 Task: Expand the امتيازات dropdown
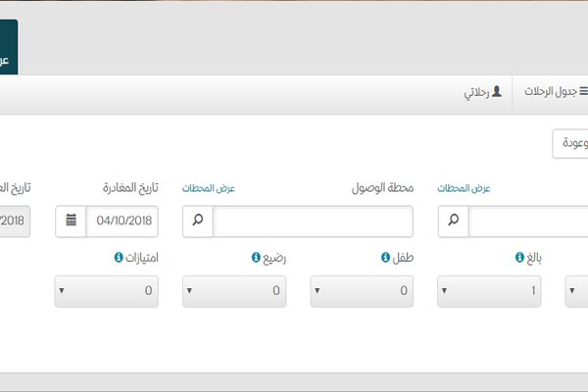point(107,291)
